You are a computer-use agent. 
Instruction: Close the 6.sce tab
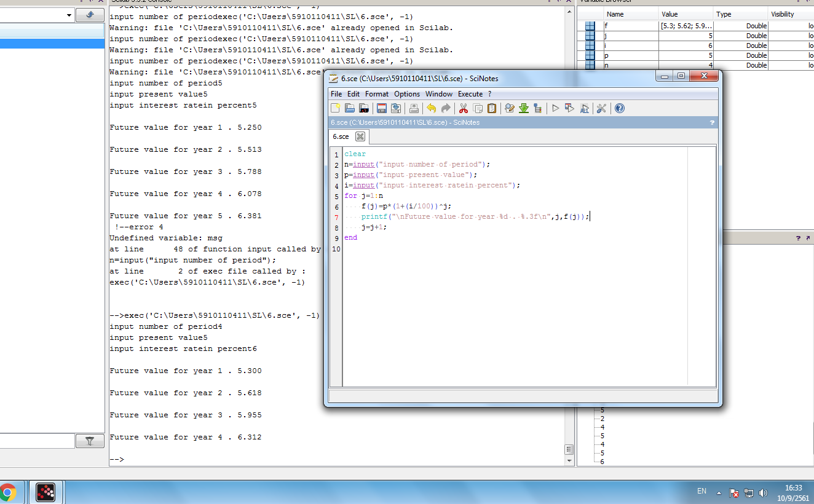tap(360, 136)
